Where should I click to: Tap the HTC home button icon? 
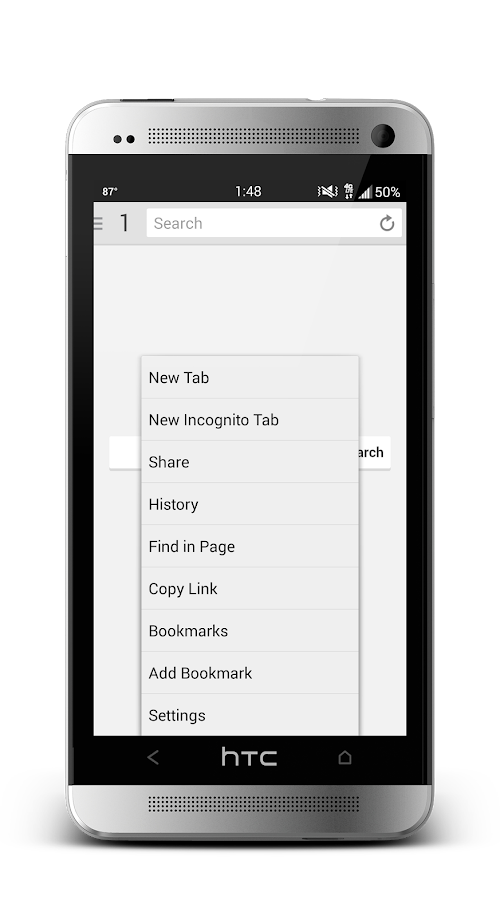345,757
